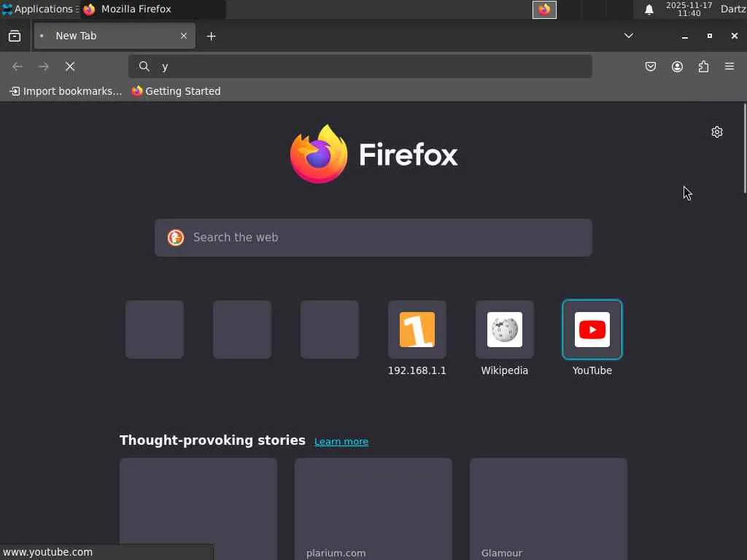Close the New Tab tab

183,36
